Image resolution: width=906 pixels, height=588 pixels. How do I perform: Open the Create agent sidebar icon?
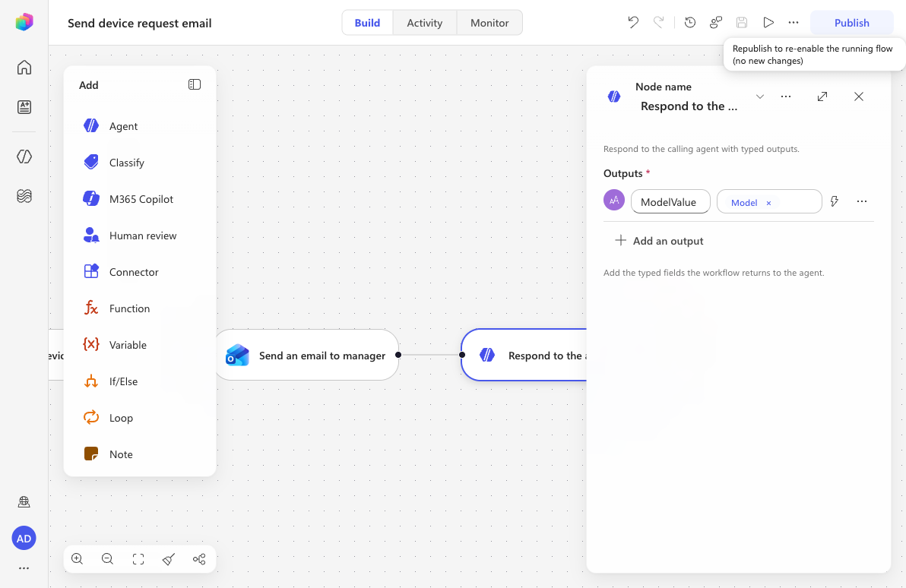point(24,107)
